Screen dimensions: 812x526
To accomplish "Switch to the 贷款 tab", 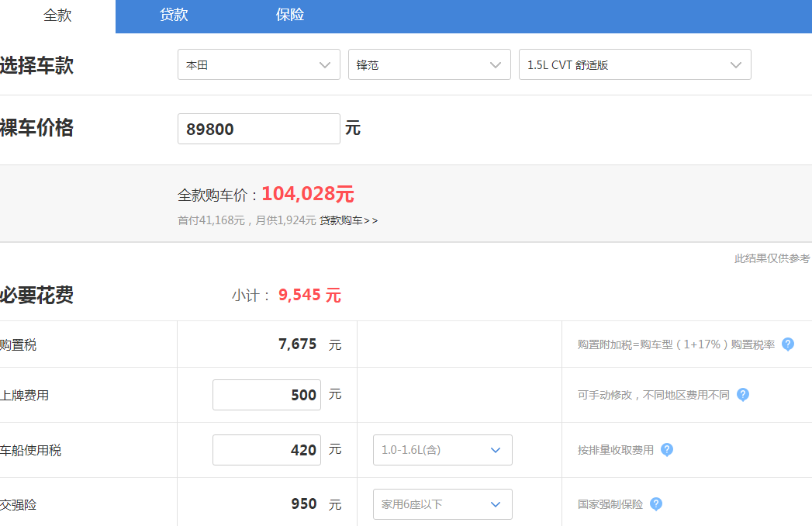I will coord(174,15).
